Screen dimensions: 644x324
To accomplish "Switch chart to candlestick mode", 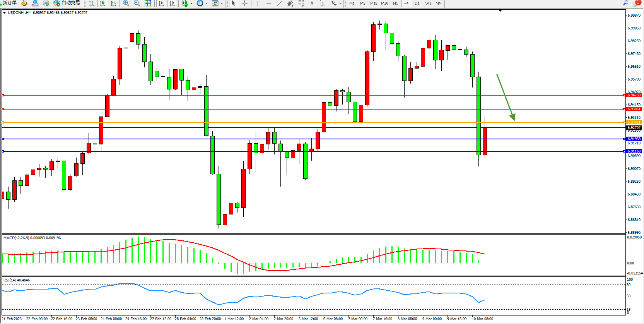I will click(102, 3).
